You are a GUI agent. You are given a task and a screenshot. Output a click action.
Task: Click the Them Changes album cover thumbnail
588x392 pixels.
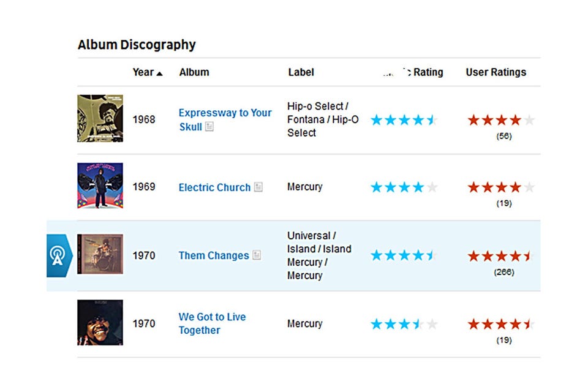[x=100, y=254]
